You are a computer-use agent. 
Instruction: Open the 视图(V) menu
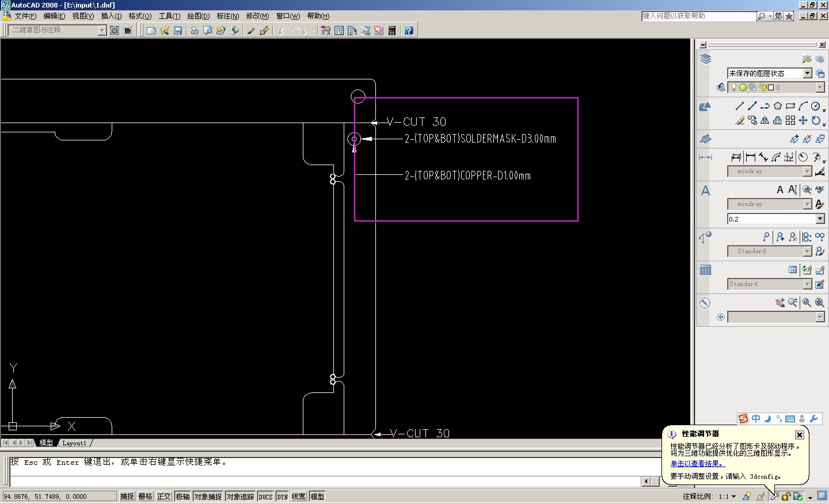click(83, 16)
